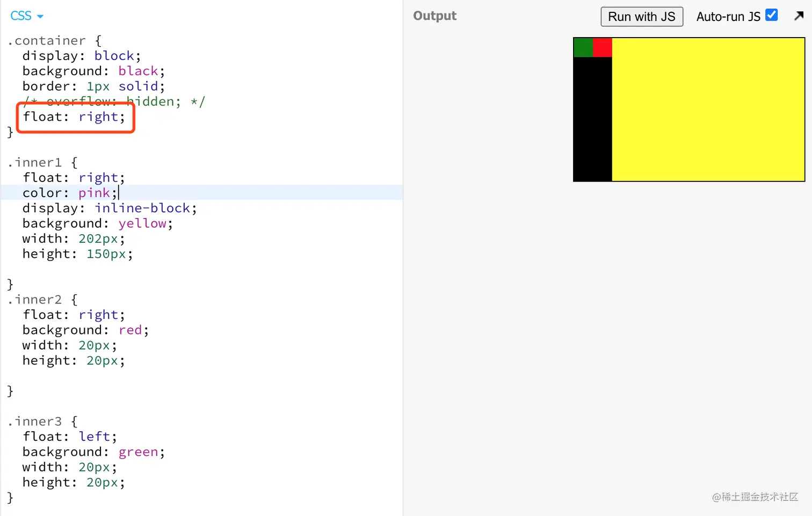Click the commented 'overflow: hidden' line
The height and width of the screenshot is (516, 812).
coord(114,101)
